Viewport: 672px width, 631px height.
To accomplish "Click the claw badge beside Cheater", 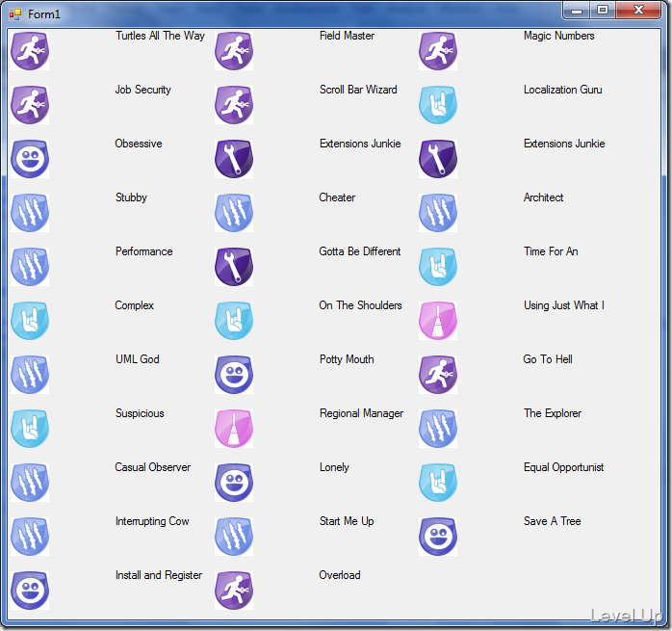I will point(234,213).
